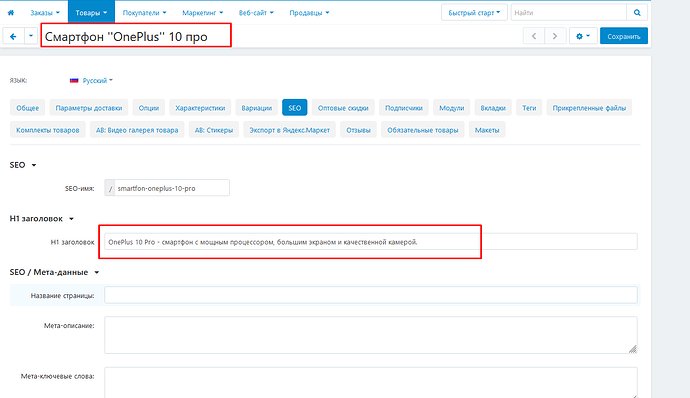The height and width of the screenshot is (398, 690).
Task: Open the Продавцы menu
Action: 309,13
